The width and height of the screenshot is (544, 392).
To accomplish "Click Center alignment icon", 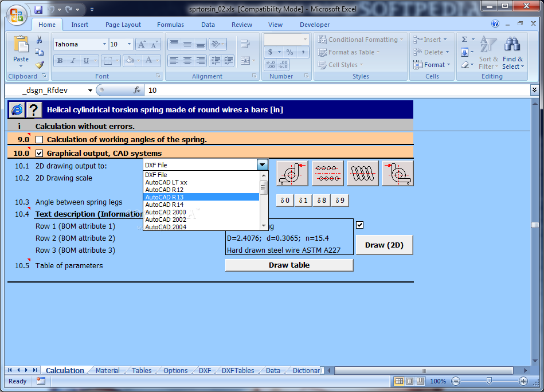I will (x=187, y=60).
